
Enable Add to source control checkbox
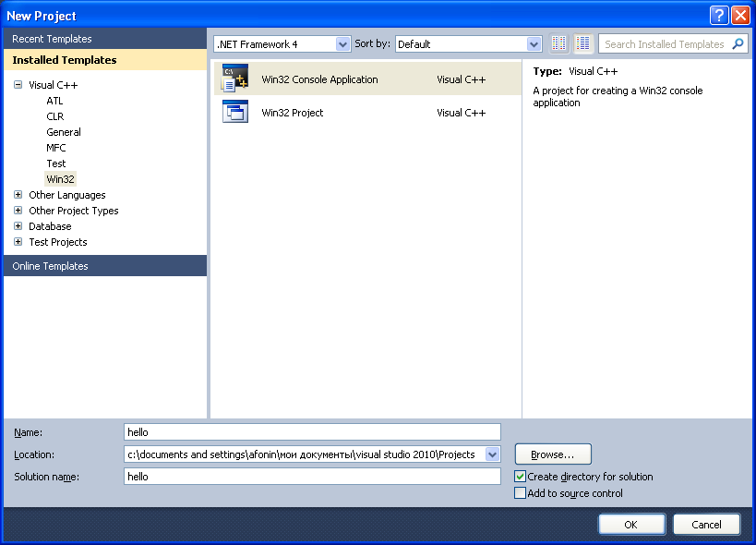coord(520,493)
